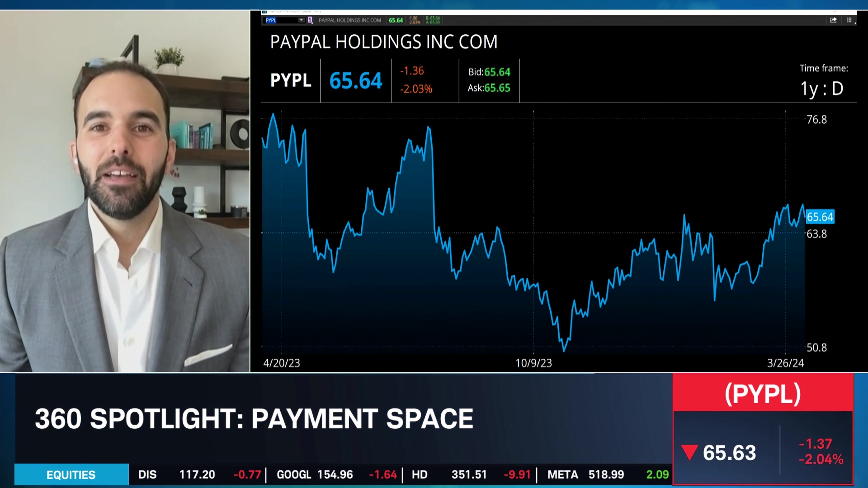Click the share icon in chart toolbar
The width and height of the screenshot is (868, 488).
pyautogui.click(x=833, y=20)
